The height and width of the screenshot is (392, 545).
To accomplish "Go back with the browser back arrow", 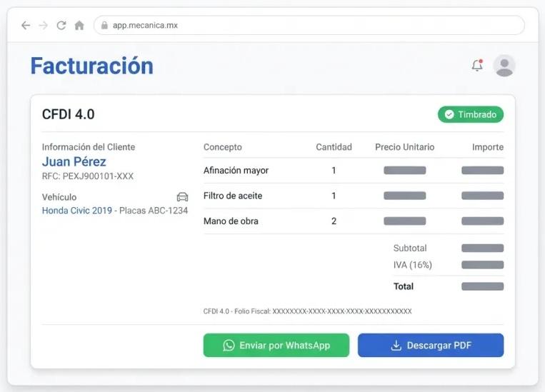I will 26,26.
